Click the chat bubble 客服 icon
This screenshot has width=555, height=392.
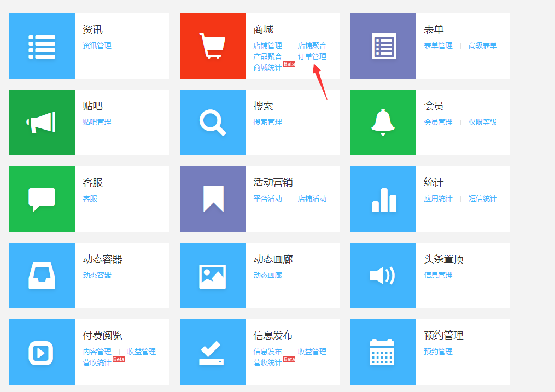pyautogui.click(x=42, y=199)
